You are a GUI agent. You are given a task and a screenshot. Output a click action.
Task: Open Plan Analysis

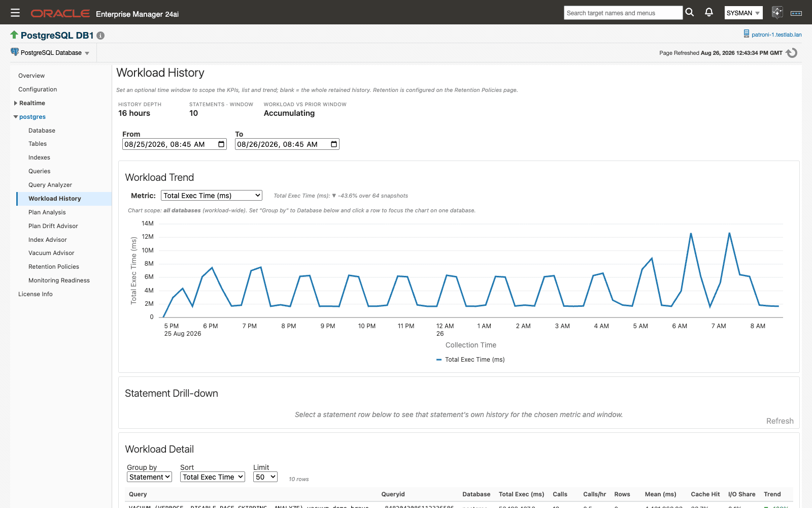47,212
